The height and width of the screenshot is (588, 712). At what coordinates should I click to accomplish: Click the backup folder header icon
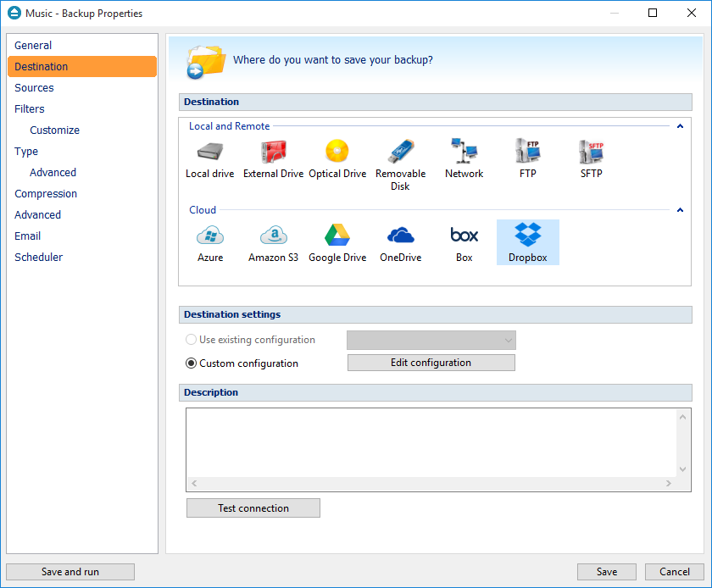pyautogui.click(x=206, y=62)
